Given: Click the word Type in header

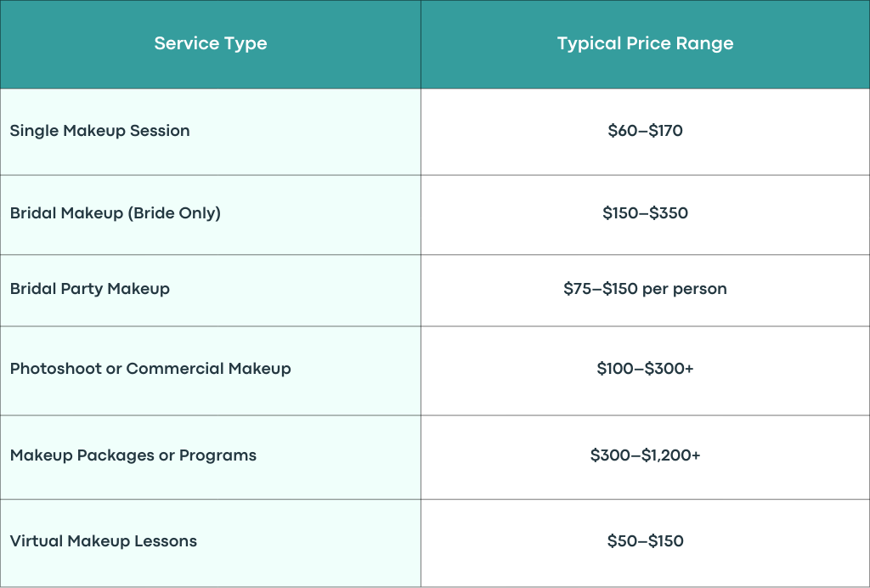Looking at the screenshot, I should coord(246,44).
